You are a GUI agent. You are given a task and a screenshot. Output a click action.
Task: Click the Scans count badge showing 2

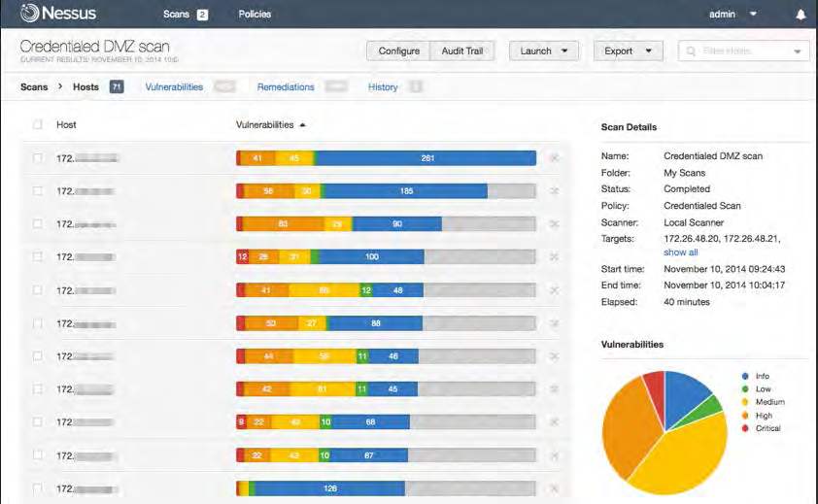202,15
